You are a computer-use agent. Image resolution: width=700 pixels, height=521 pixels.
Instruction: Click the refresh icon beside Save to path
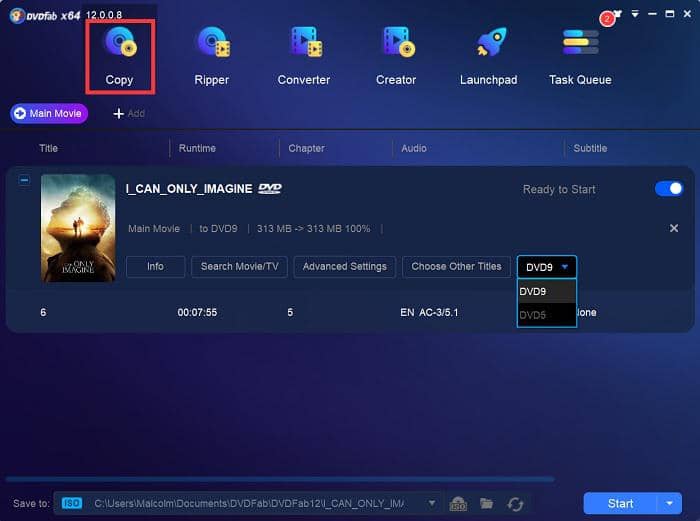pyautogui.click(x=516, y=503)
